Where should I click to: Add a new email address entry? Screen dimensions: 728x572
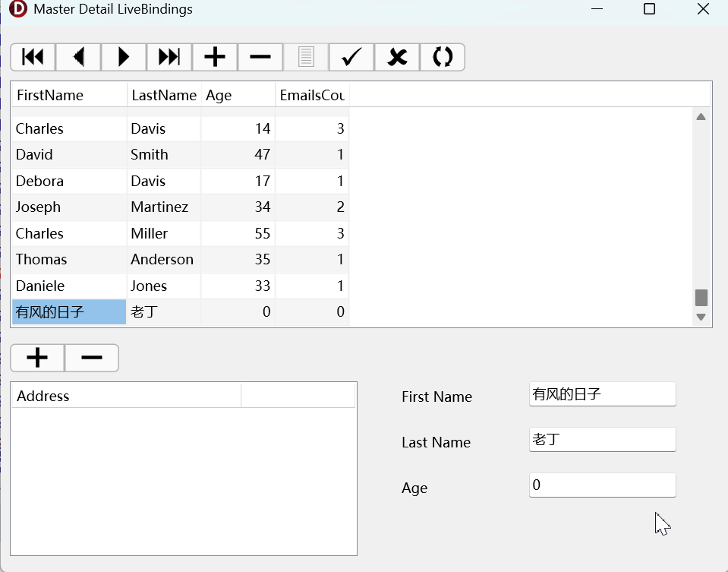click(37, 358)
